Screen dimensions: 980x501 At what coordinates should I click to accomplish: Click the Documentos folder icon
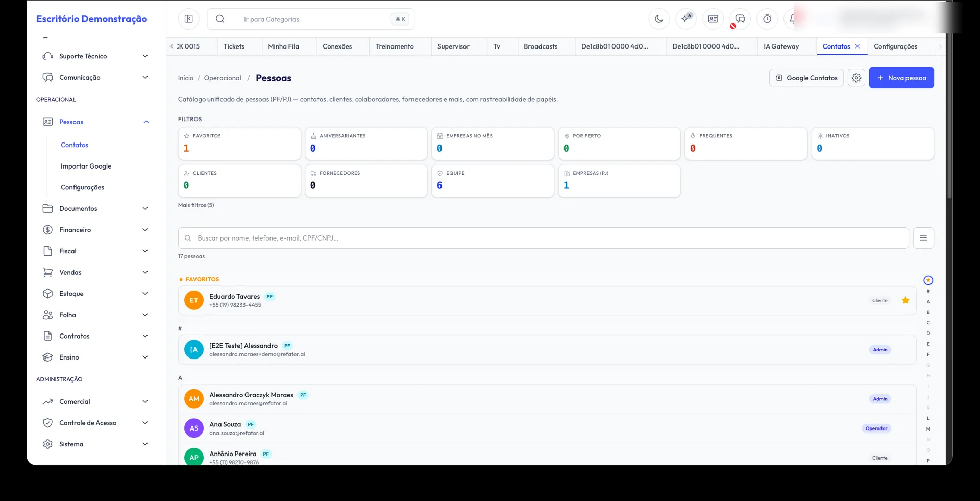48,208
